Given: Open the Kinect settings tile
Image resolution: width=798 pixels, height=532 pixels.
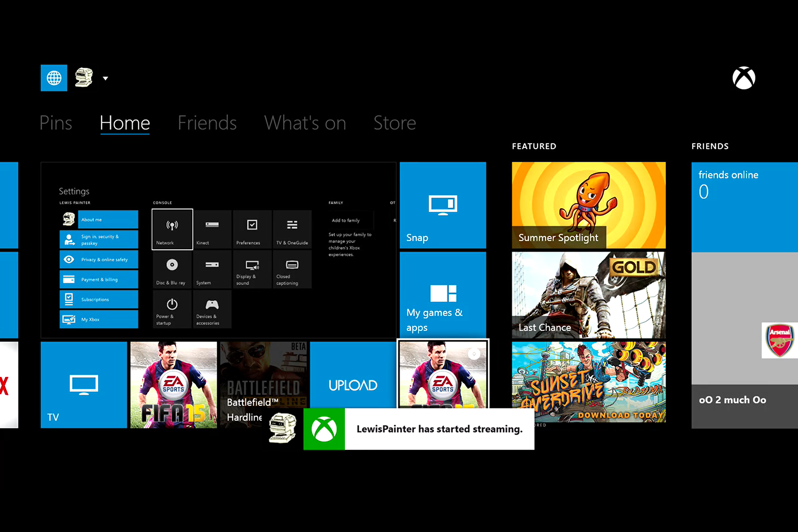Looking at the screenshot, I should click(x=212, y=229).
